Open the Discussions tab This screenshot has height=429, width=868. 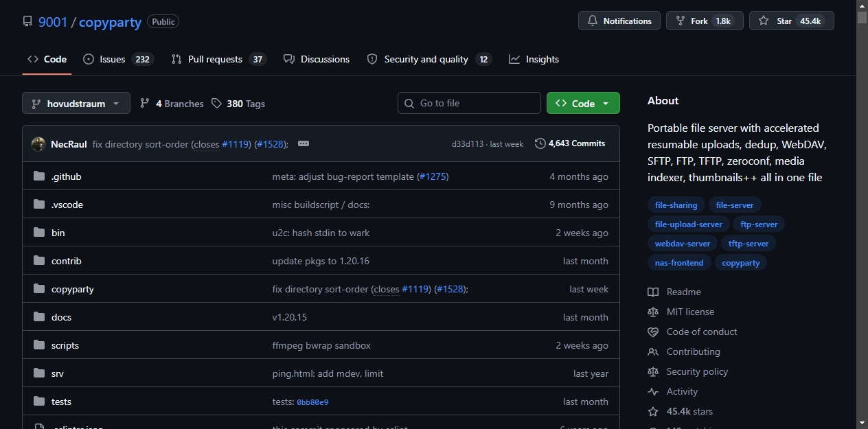click(x=317, y=59)
